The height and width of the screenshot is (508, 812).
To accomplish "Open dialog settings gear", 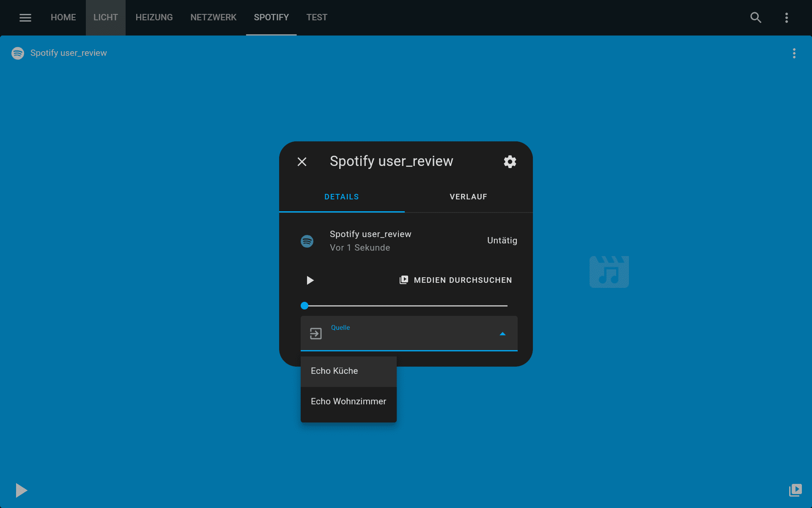I will coord(510,162).
